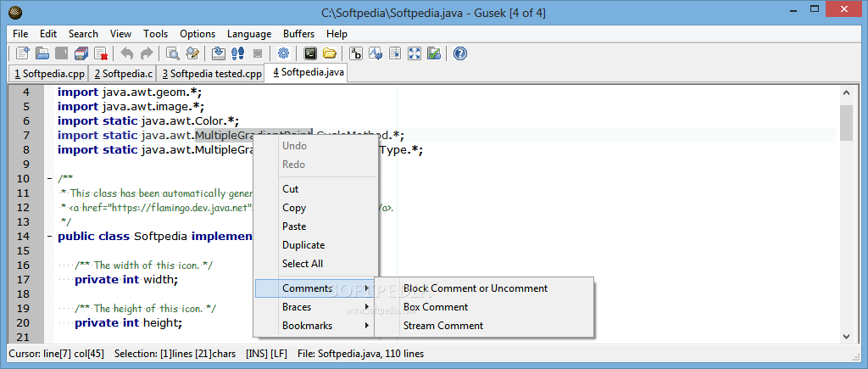868x369 pixels.
Task: Expand the Bookmarks submenu arrow
Action: point(367,326)
